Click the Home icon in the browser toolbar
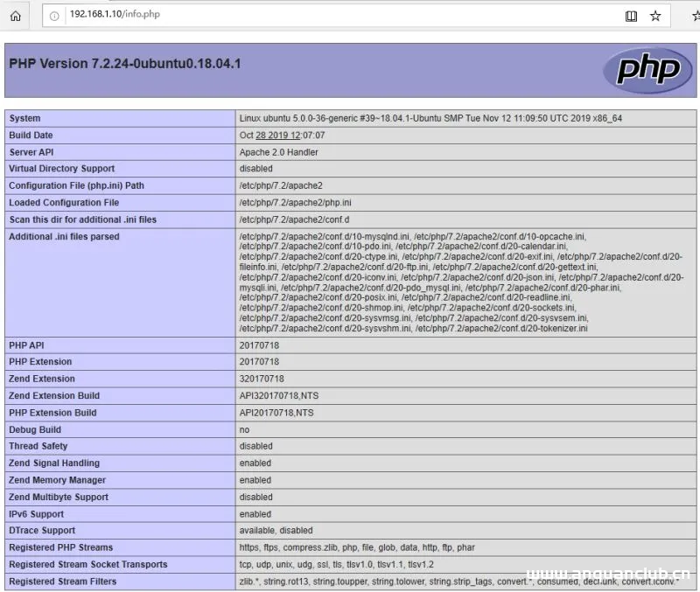700x592 pixels. [x=14, y=15]
